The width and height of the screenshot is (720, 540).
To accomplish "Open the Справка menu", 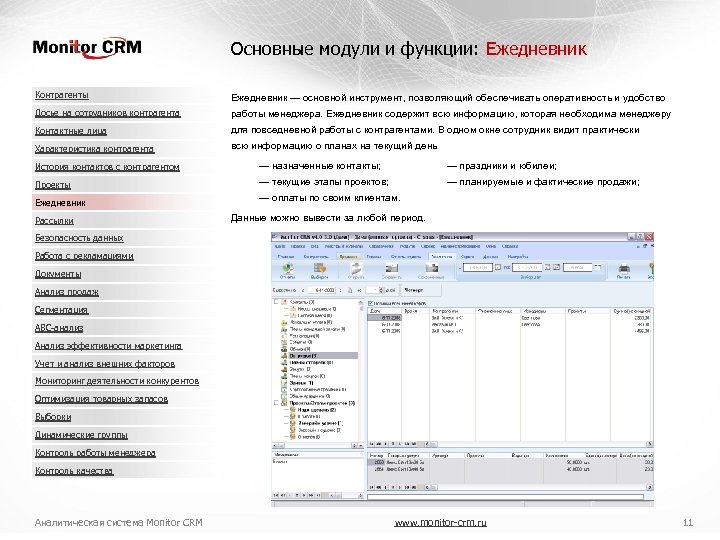I will point(510,247).
